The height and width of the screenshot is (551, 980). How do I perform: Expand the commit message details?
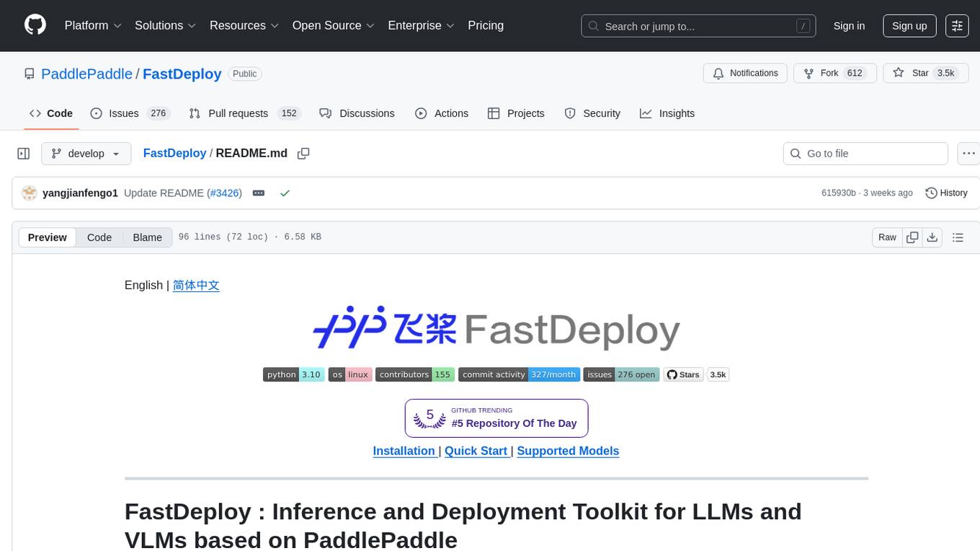click(x=259, y=193)
